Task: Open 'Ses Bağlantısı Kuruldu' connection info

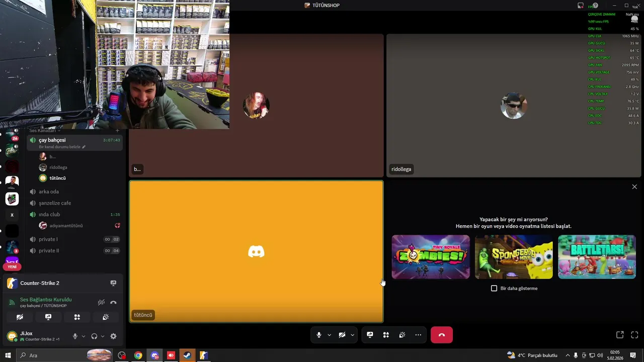Action: click(46, 300)
